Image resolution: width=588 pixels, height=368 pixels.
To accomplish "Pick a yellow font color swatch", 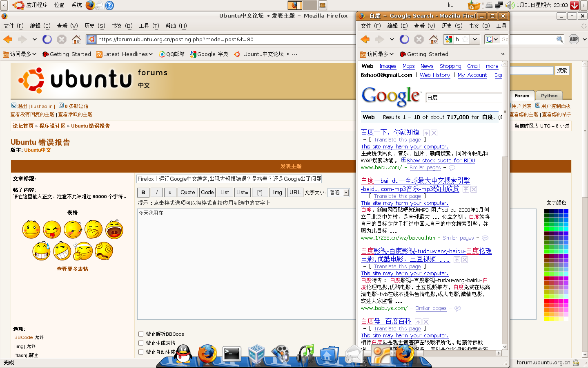I will click(546, 319).
